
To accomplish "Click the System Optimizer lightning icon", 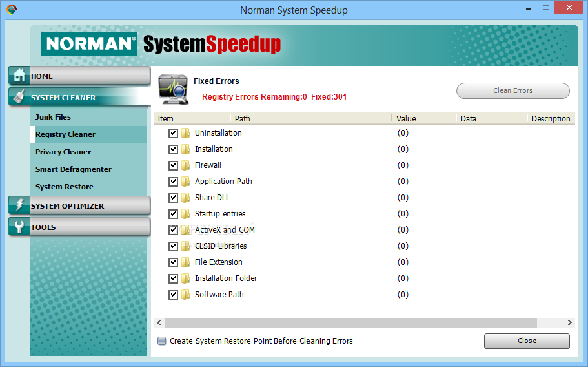I will [19, 205].
